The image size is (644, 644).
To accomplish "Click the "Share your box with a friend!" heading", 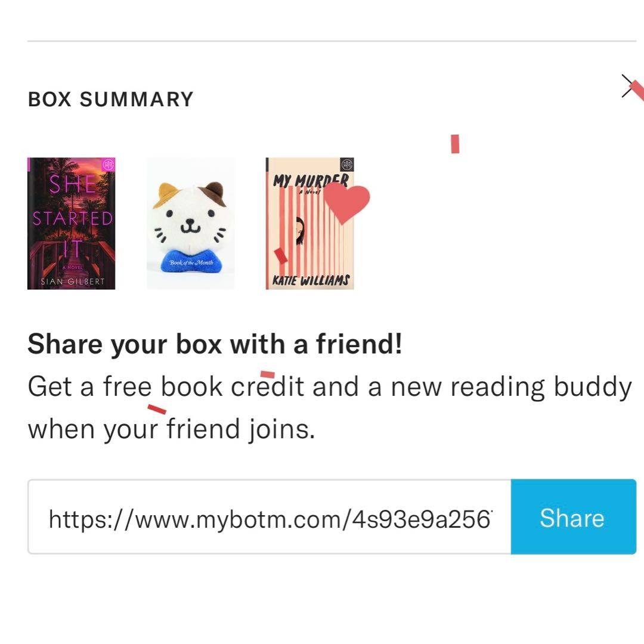I will [x=215, y=345].
